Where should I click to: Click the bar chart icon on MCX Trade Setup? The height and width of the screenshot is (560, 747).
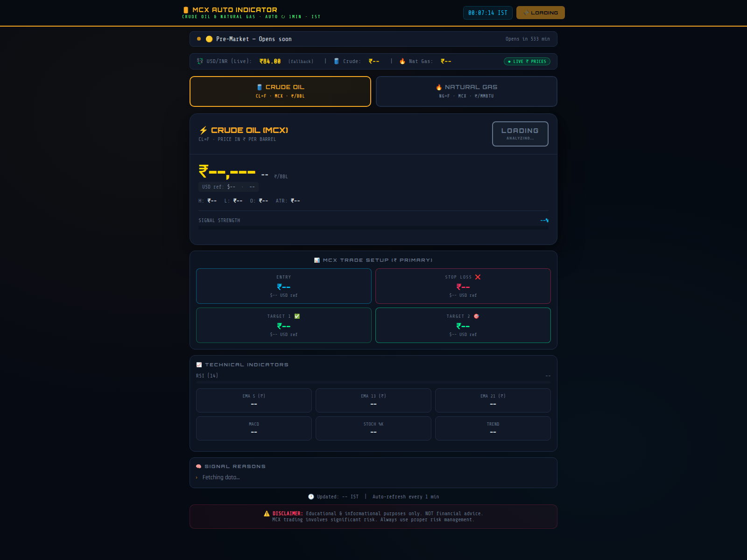(317, 260)
